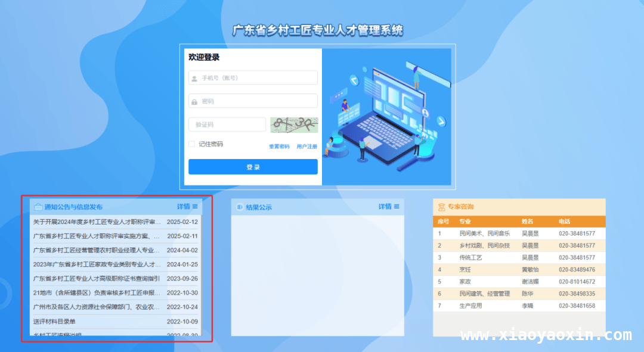644x352 pixels.
Task: Select the 乡村戏剧、民间杂技 cell
Action: 485,246
